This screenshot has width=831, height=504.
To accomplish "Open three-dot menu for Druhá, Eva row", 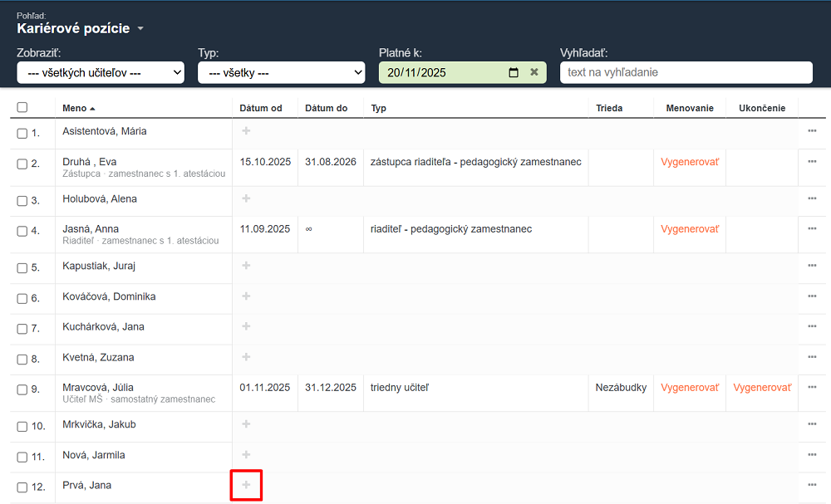I will pos(812,161).
